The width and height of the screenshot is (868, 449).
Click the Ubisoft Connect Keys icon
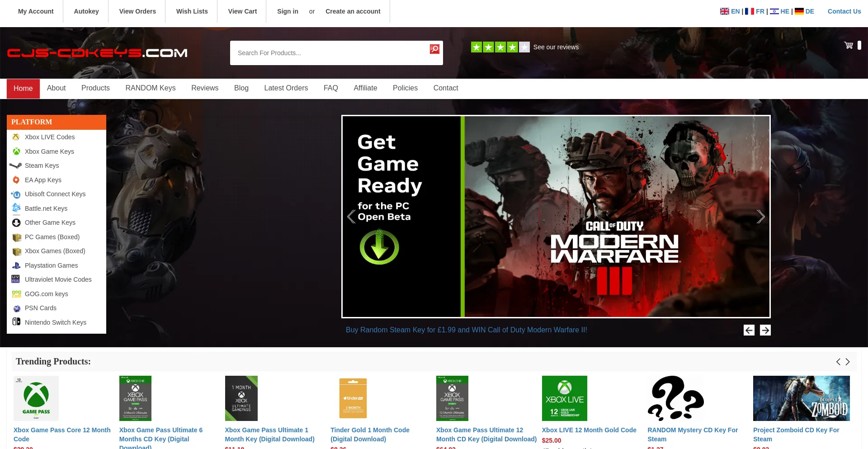click(x=16, y=194)
